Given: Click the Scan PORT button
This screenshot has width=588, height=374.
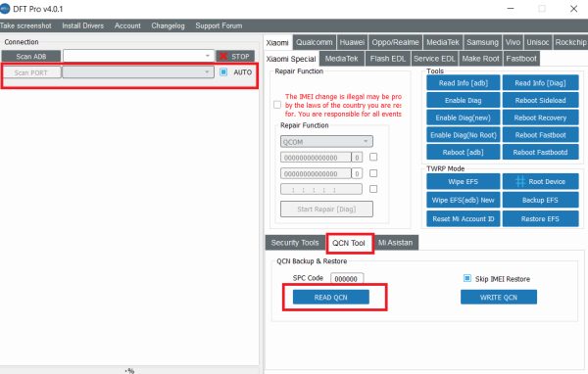Looking at the screenshot, I should (31, 72).
